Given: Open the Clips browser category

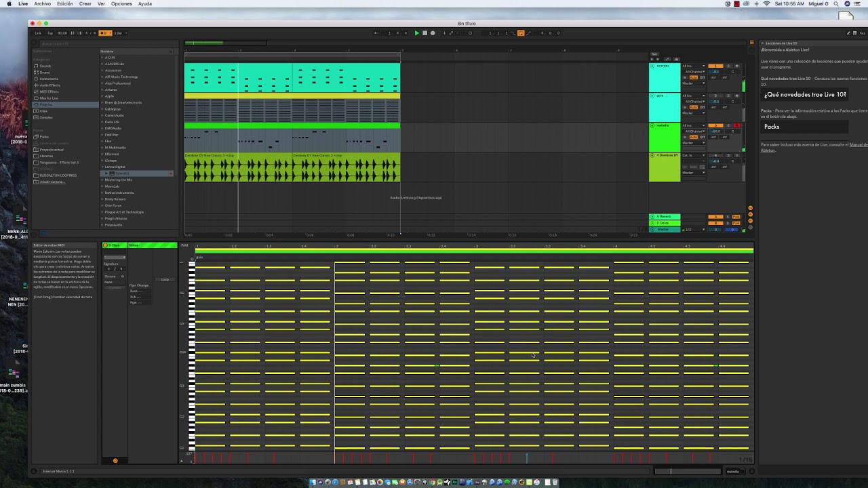Looking at the screenshot, I should [43, 111].
